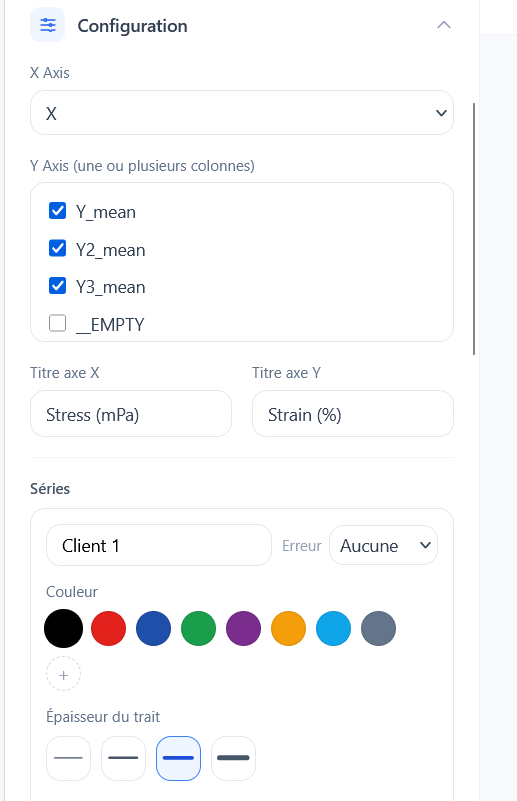The image size is (517, 801).
Task: Collapse the Configuration panel chevron
Action: (443, 25)
